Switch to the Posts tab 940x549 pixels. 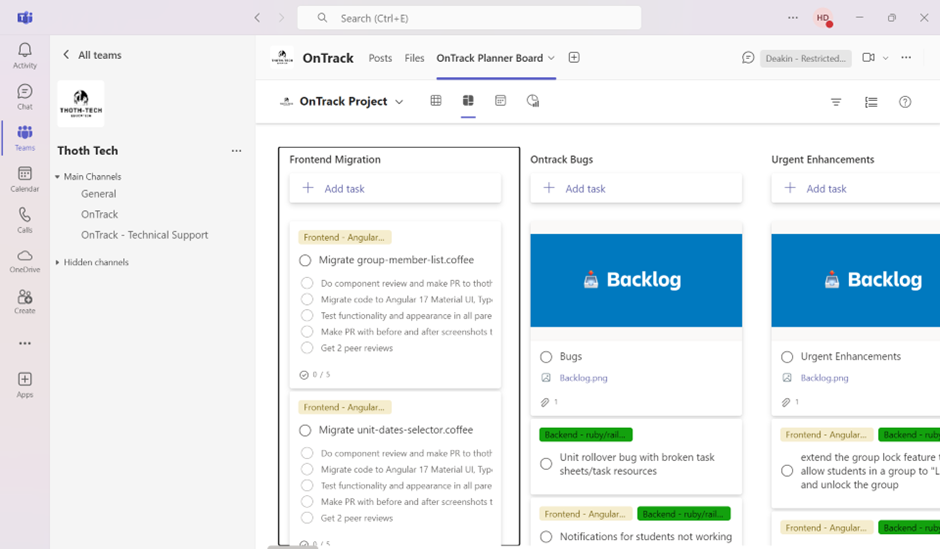[x=380, y=58]
